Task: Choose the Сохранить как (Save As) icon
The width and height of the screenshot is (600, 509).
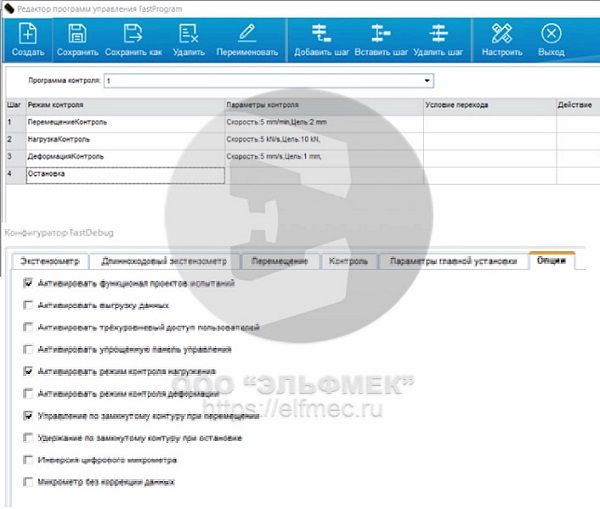Action: click(133, 33)
